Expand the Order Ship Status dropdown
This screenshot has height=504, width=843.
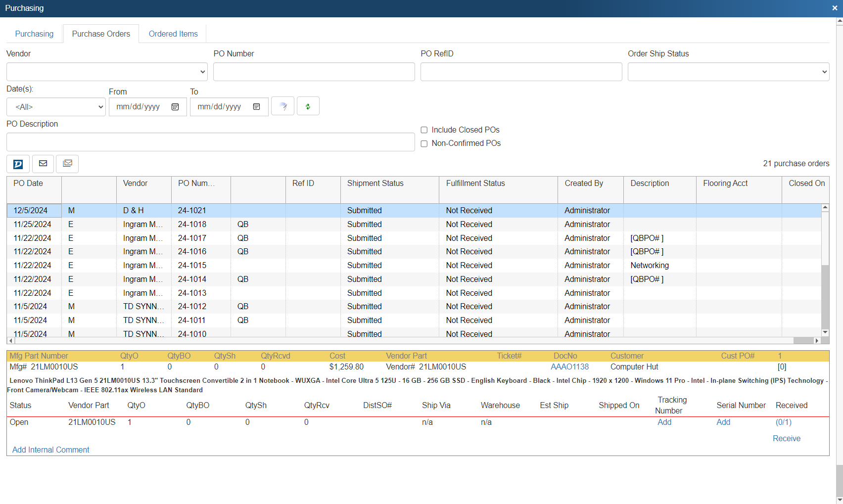728,72
